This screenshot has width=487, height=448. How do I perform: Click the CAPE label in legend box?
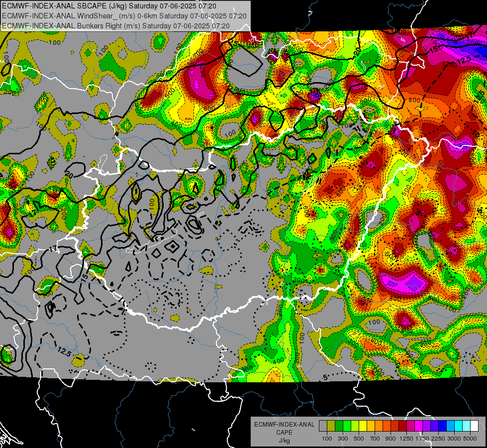[284, 433]
